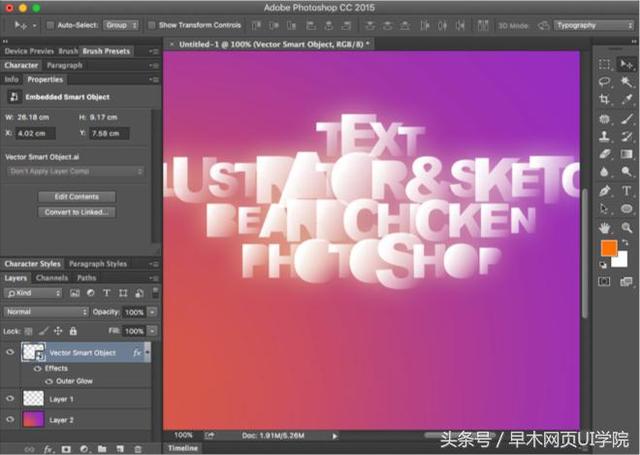
Task: Create new adjustment layer icon
Action: pos(84,449)
